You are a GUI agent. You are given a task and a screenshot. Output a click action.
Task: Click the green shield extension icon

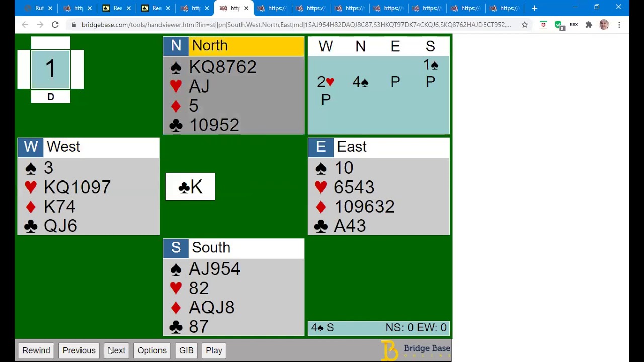558,25
